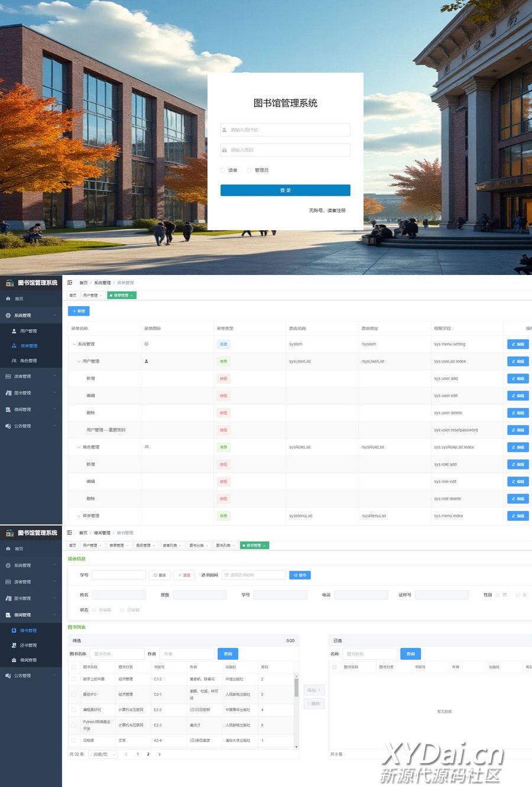Click the lock icon in the login password field
Screen dimensions: 532x787
[225, 150]
